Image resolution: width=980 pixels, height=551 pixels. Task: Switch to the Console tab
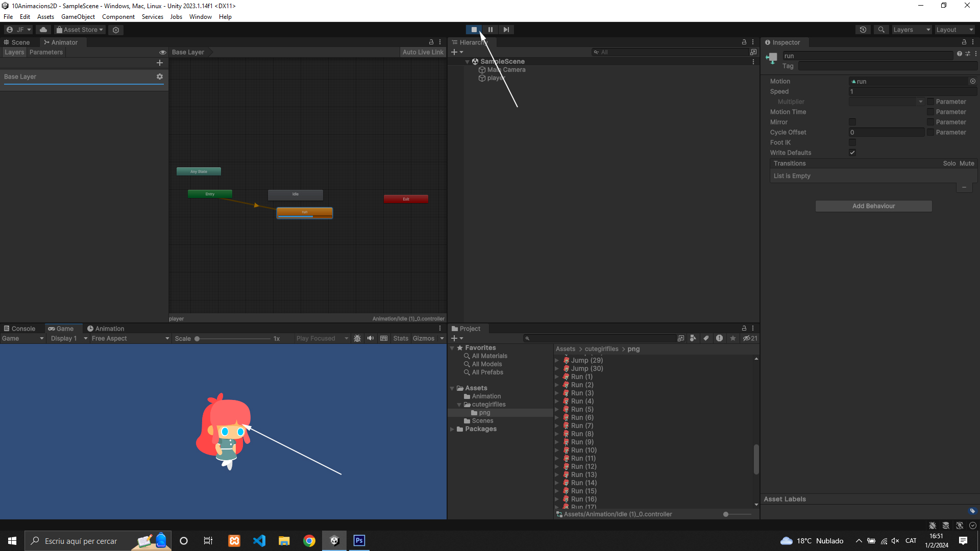click(19, 329)
